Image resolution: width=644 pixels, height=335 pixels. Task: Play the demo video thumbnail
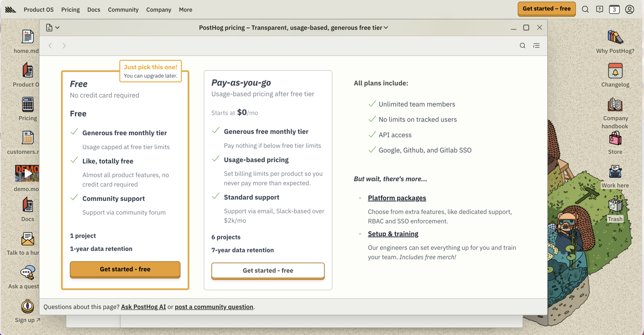[x=27, y=173]
